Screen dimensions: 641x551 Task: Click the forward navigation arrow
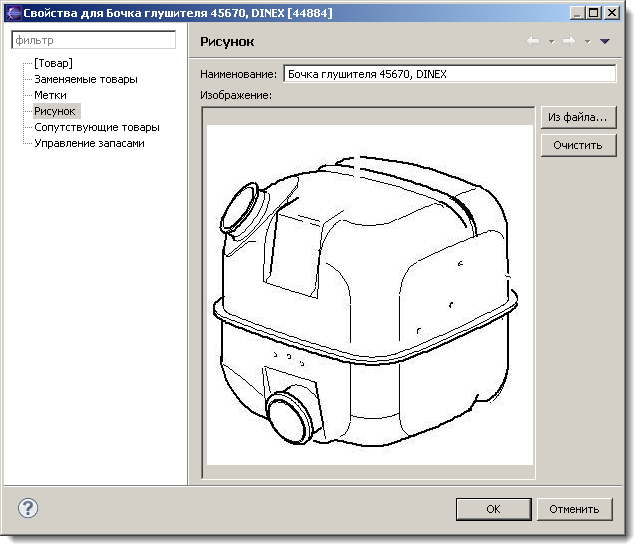point(569,41)
